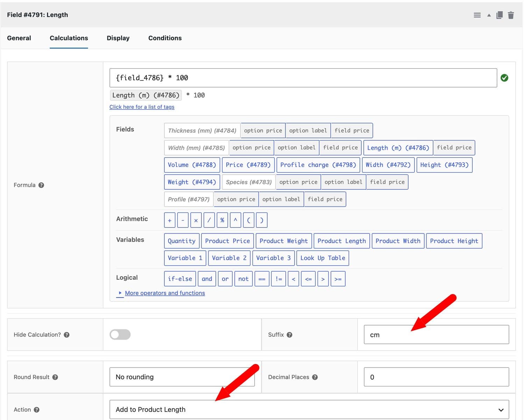Open the Hide Calculation help icon
524x420 pixels.
66,335
